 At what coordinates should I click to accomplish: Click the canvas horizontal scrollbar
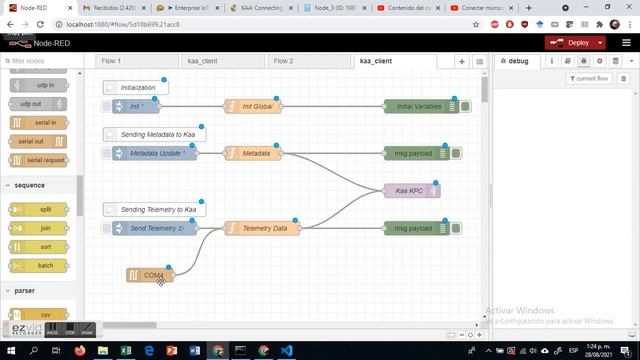coord(129,325)
